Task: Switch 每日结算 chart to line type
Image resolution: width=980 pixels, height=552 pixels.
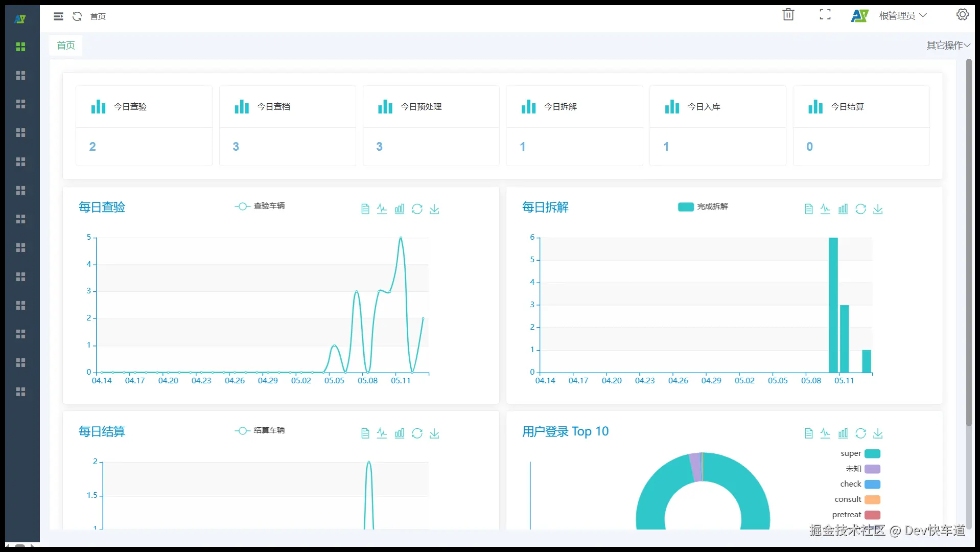Action: pos(382,433)
